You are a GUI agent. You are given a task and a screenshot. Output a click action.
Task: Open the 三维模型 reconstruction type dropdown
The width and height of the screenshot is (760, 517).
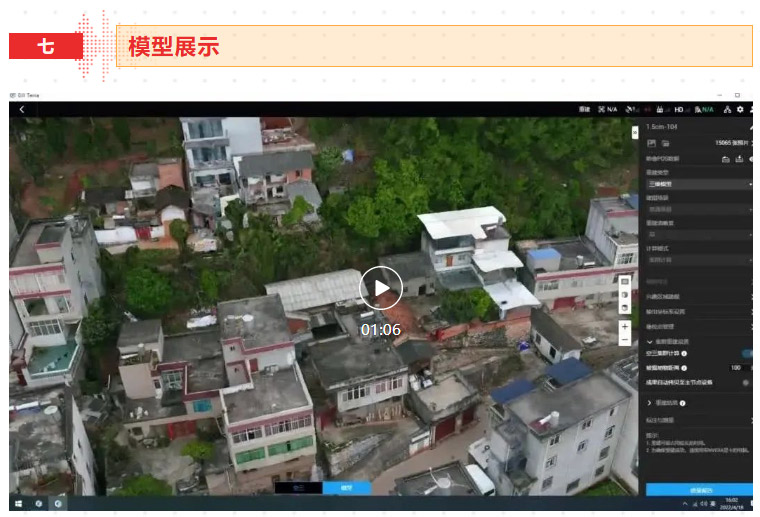[697, 184]
